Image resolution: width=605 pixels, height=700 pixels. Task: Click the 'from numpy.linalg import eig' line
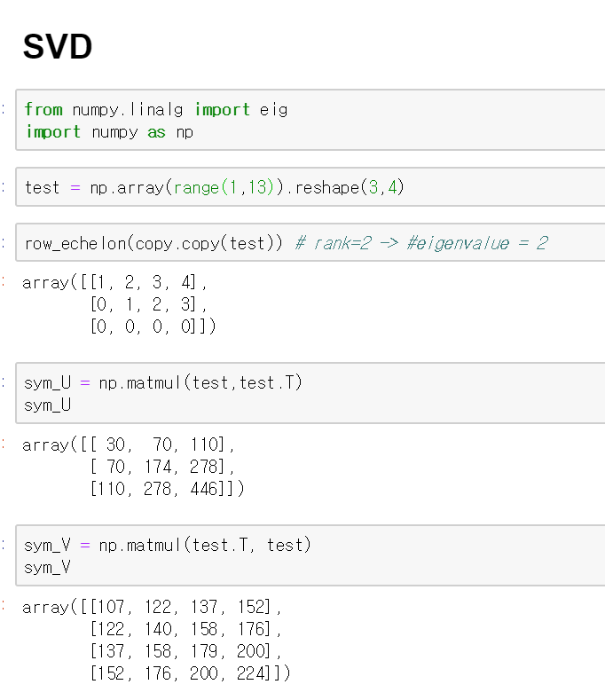(156, 109)
